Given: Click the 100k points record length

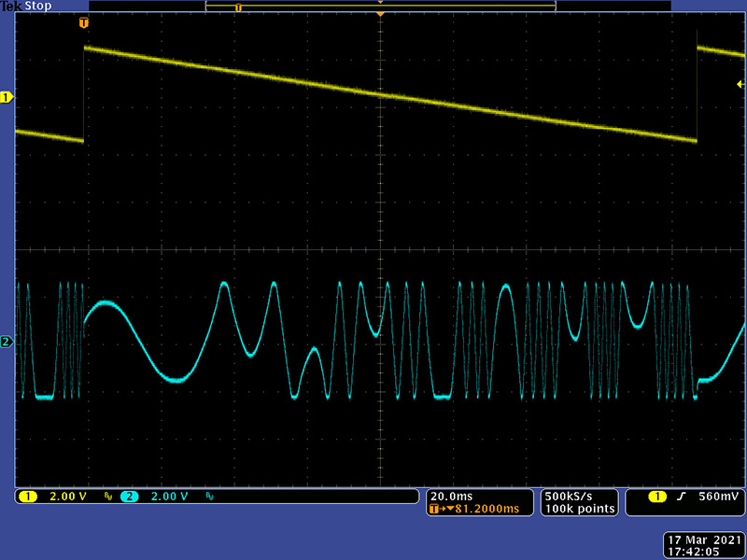Looking at the screenshot, I should pos(580,509).
